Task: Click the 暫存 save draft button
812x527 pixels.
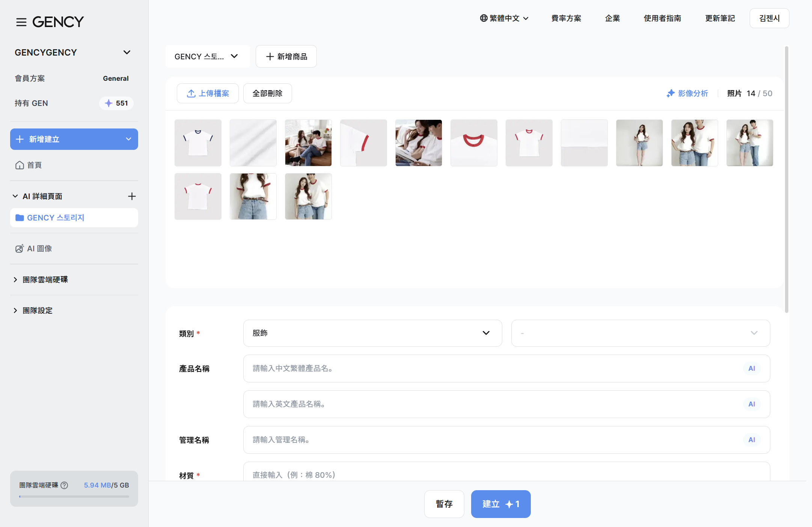Action: [x=444, y=504]
